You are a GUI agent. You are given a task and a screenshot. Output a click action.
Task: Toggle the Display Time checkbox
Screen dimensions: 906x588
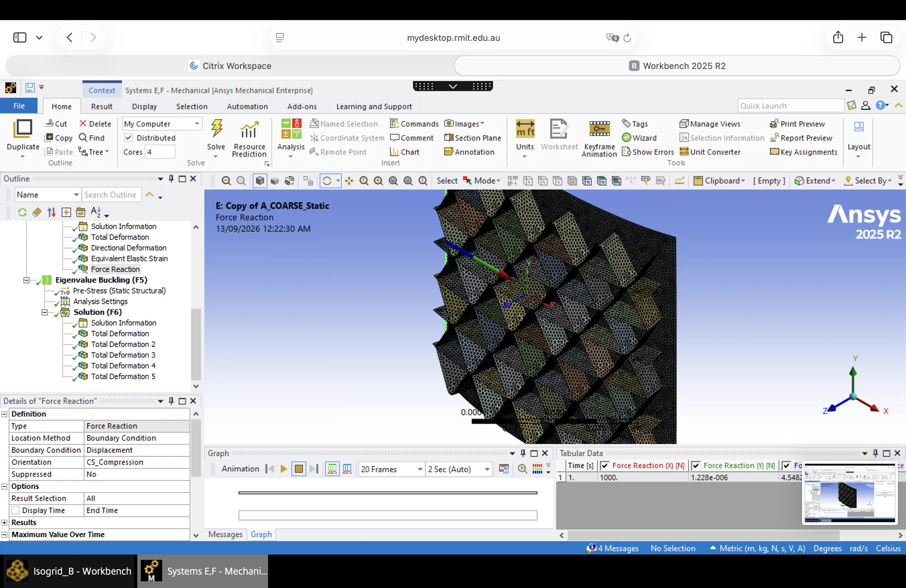point(16,511)
